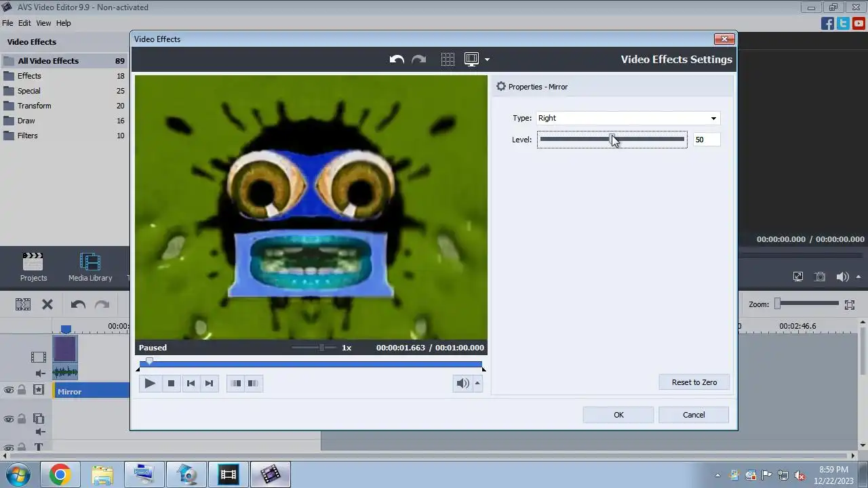The image size is (868, 488).
Task: Click the main video track film icon
Action: pyautogui.click(x=39, y=357)
